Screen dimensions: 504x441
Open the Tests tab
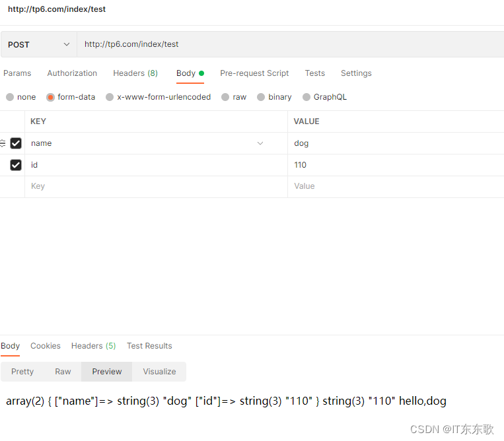[314, 73]
